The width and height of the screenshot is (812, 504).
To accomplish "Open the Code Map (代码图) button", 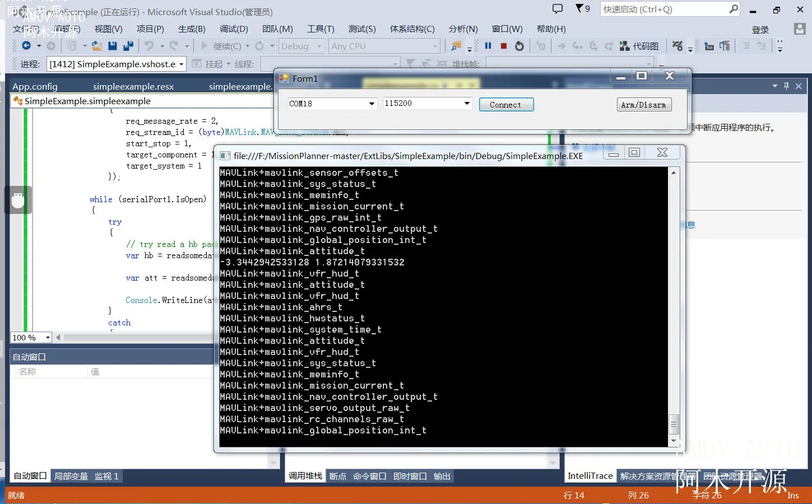I will [x=639, y=46].
